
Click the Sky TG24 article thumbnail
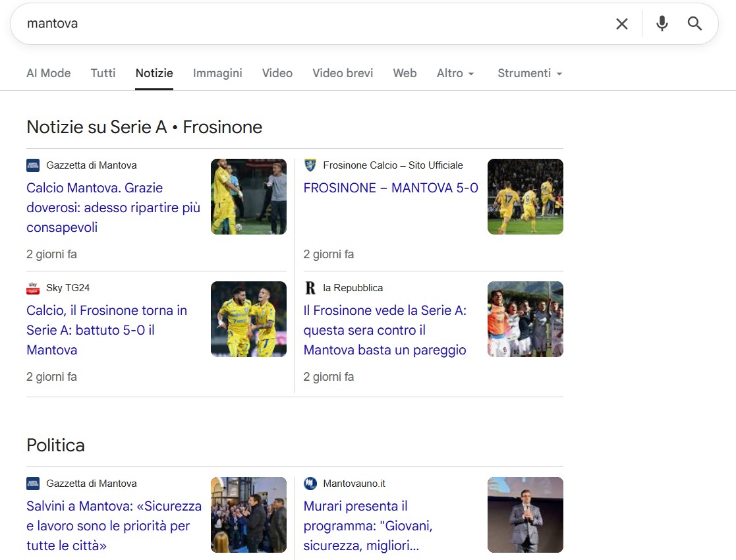coord(248,319)
